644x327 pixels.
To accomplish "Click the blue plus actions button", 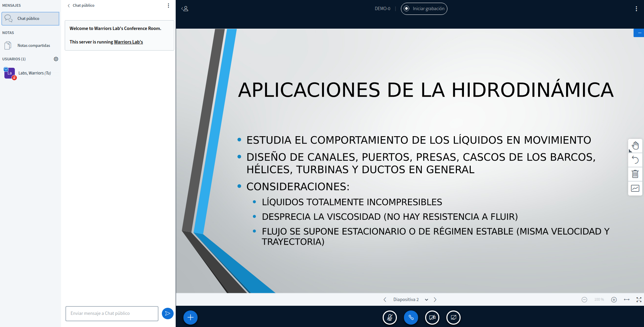I will coord(191,317).
